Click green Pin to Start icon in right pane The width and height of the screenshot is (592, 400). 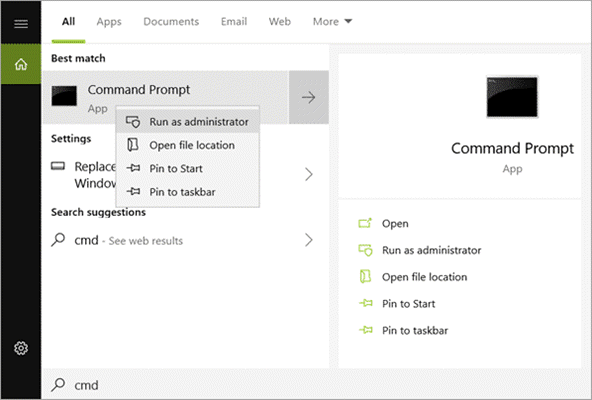(365, 303)
